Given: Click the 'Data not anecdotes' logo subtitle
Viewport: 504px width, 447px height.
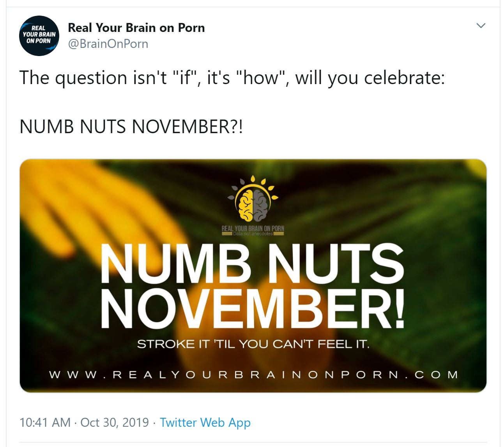Looking at the screenshot, I should (253, 234).
